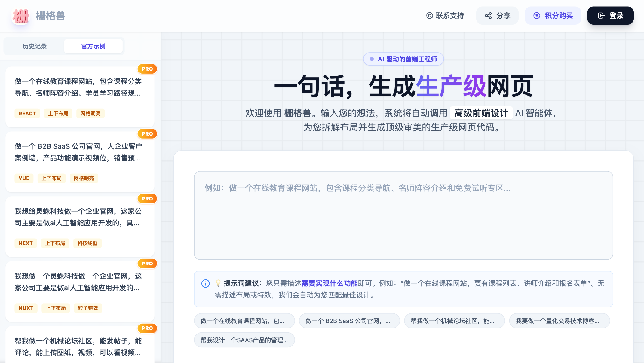The image size is (644, 363).
Task: Open the 积分购买 button
Action: 553,16
